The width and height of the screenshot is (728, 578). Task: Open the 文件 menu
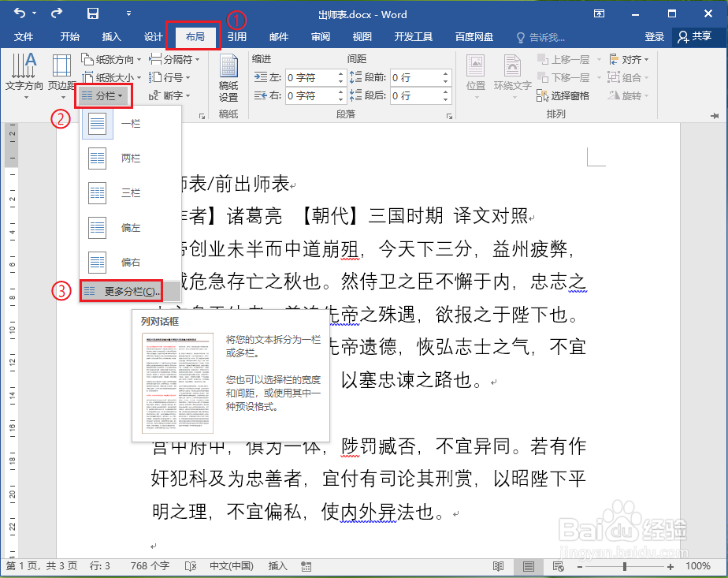point(24,36)
